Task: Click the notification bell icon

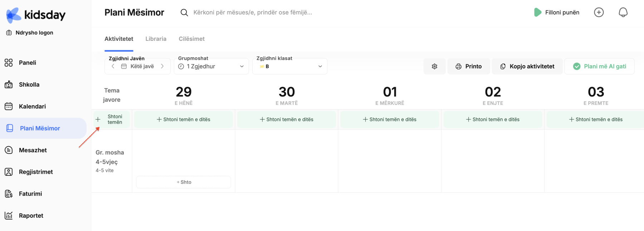Action: pos(623,13)
